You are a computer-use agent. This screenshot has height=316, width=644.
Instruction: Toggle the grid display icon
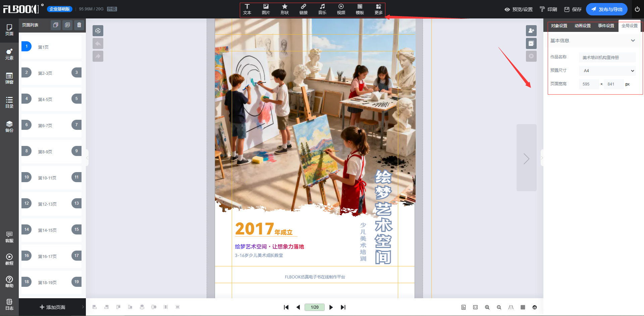click(x=523, y=307)
